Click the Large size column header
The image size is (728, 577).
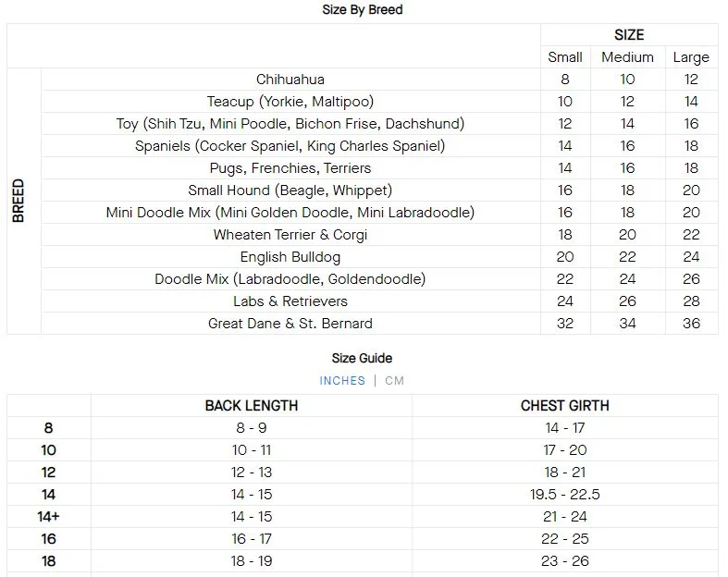click(691, 57)
